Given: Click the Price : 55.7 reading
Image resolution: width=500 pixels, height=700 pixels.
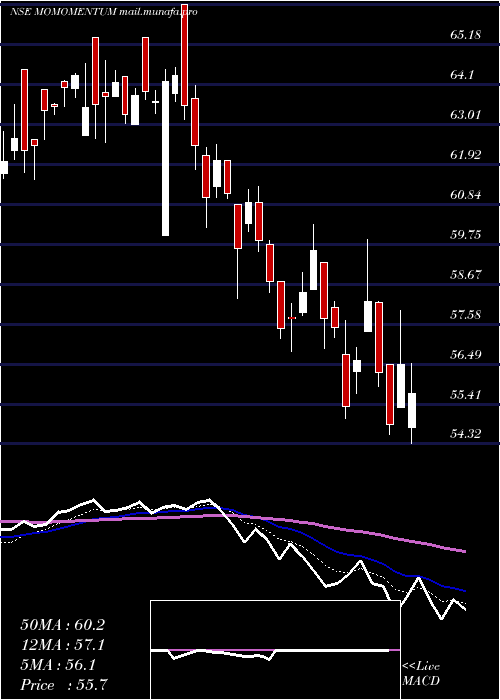Looking at the screenshot, I should 63,685.
